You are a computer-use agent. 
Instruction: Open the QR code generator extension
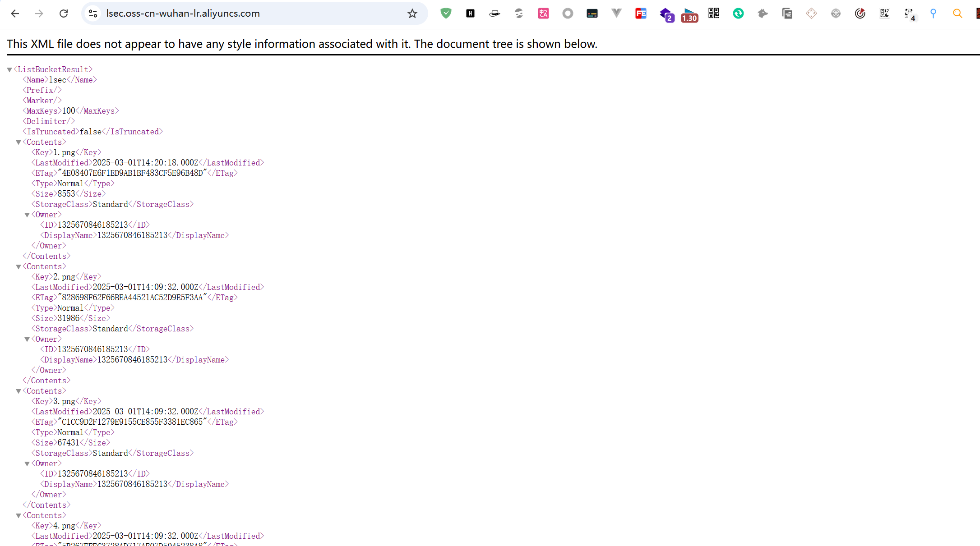[714, 14]
